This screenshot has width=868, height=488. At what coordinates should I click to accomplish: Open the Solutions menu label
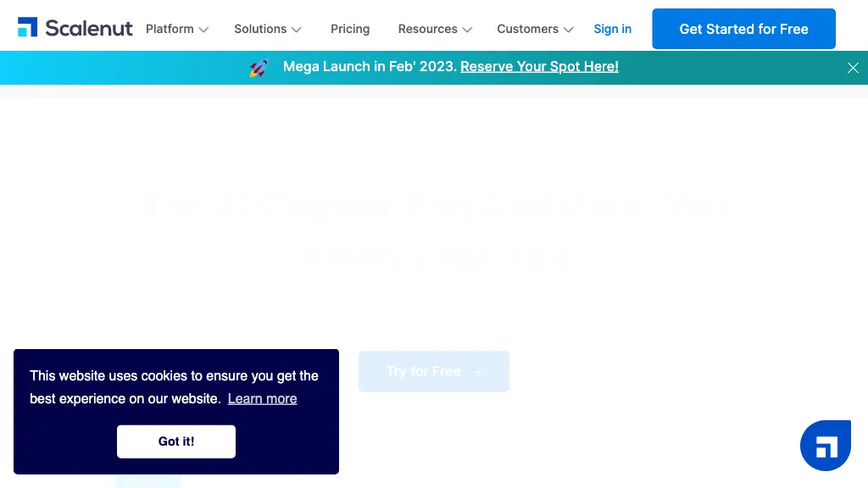click(x=260, y=29)
